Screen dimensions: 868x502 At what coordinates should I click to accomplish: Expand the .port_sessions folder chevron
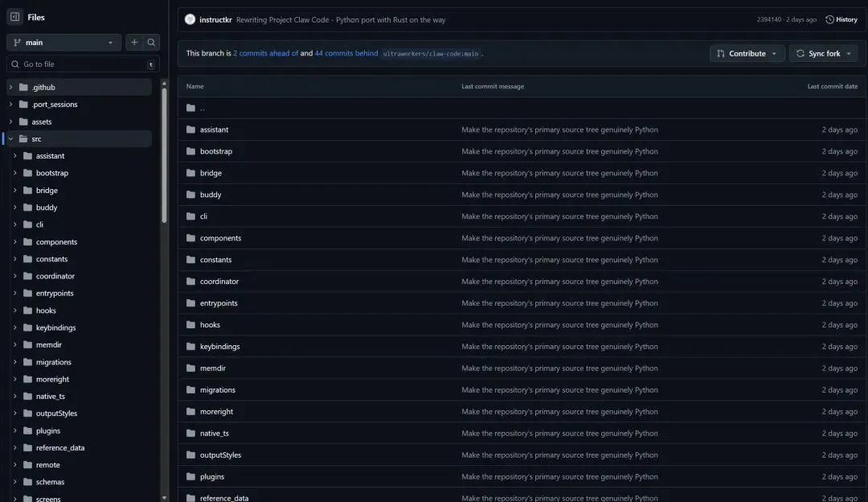(x=10, y=104)
